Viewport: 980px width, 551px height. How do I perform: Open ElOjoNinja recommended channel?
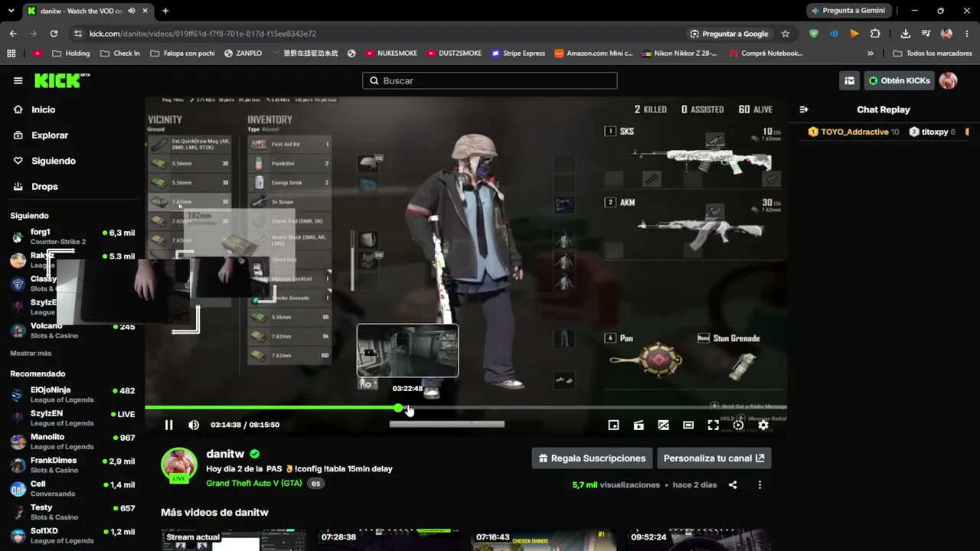coord(73,395)
